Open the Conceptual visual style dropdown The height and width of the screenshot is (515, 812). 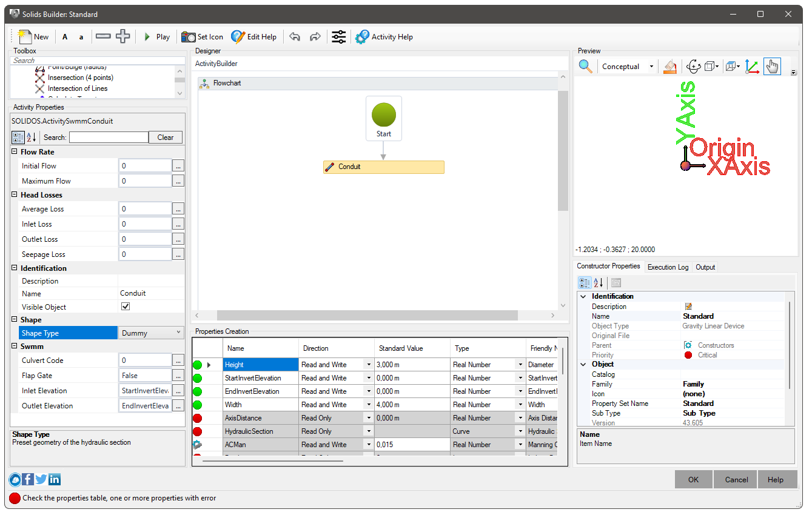[x=651, y=67]
